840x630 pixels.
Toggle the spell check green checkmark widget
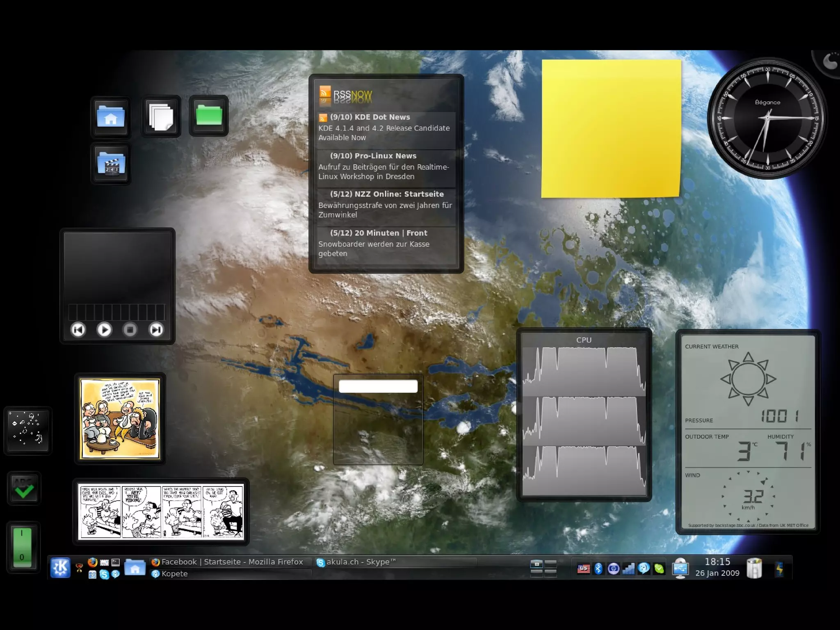tap(24, 488)
